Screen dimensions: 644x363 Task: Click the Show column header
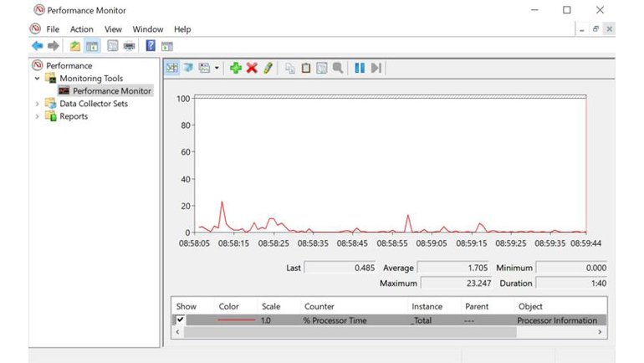tap(186, 306)
